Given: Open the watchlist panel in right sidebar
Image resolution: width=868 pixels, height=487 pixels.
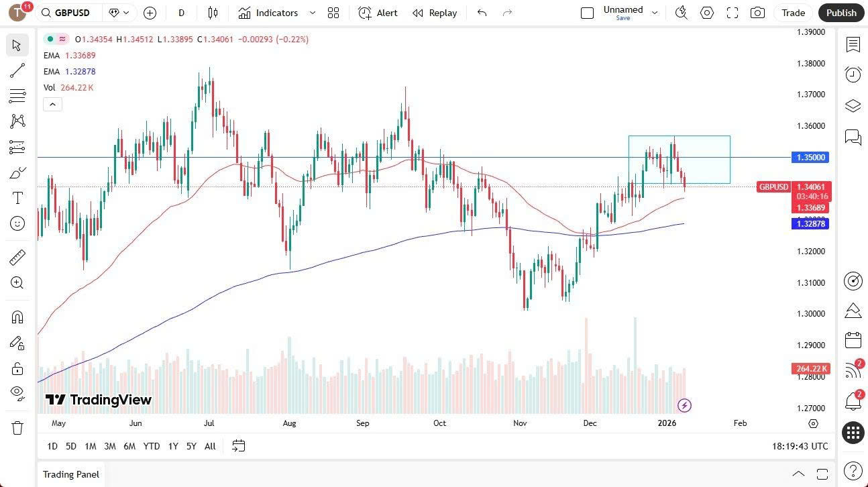Looking at the screenshot, I should tap(853, 45).
